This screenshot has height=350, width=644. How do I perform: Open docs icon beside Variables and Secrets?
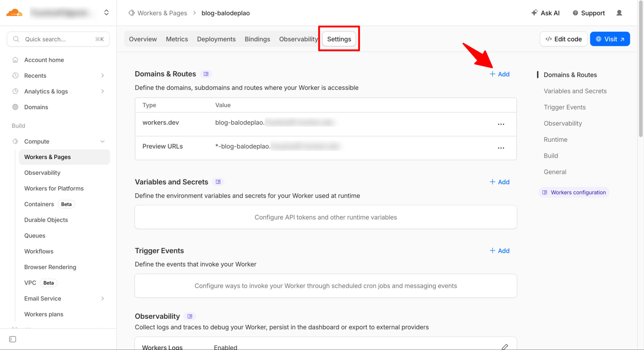click(218, 182)
